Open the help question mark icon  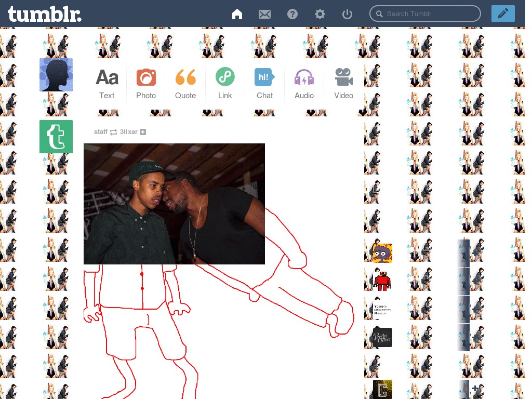click(292, 14)
